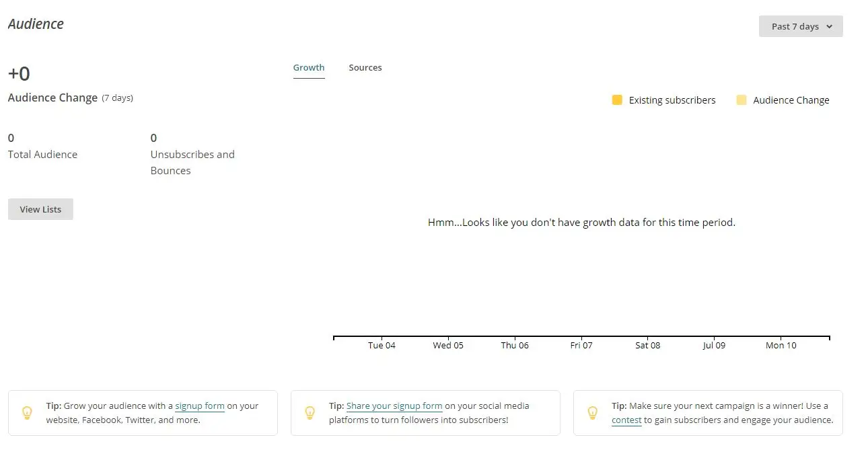Select the Mon 10 axis label

[x=781, y=345]
